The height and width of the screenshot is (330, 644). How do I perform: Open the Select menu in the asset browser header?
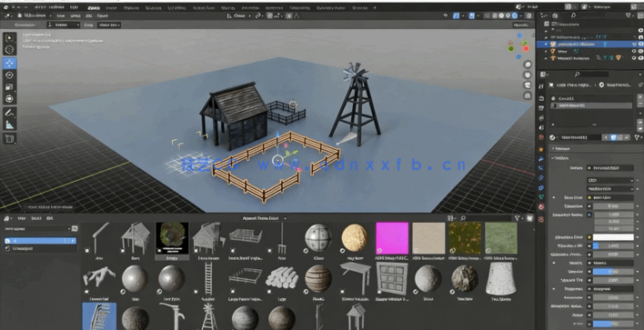click(36, 218)
